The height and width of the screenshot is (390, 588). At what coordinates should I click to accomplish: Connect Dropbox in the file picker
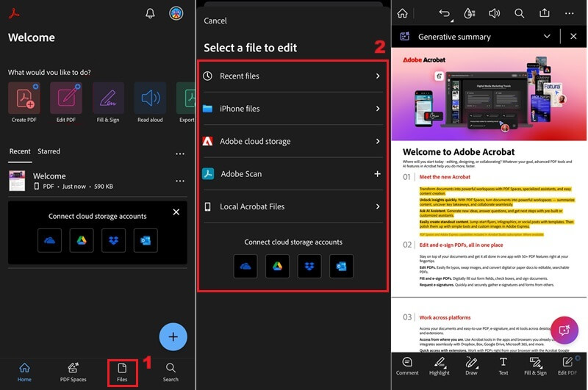coord(309,267)
